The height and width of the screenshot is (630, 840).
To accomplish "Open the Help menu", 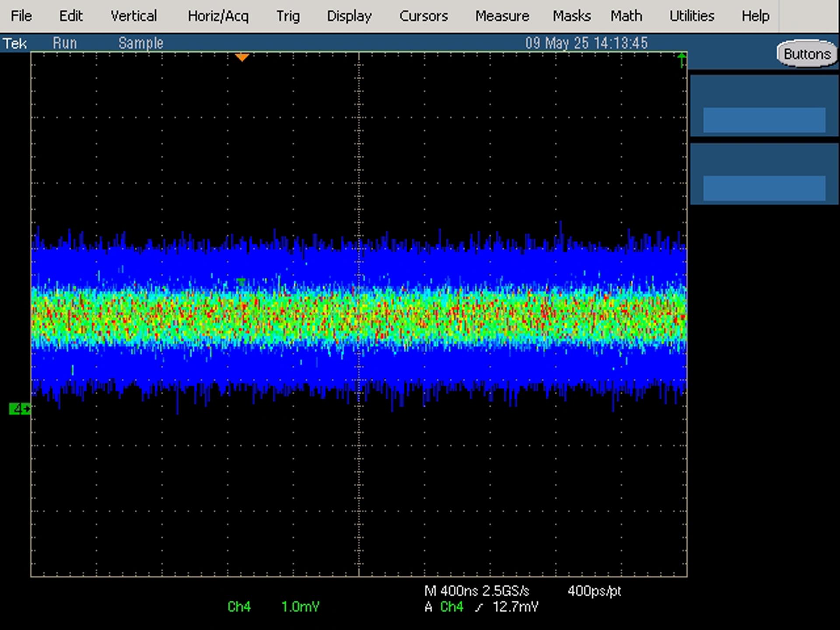I will (x=755, y=16).
